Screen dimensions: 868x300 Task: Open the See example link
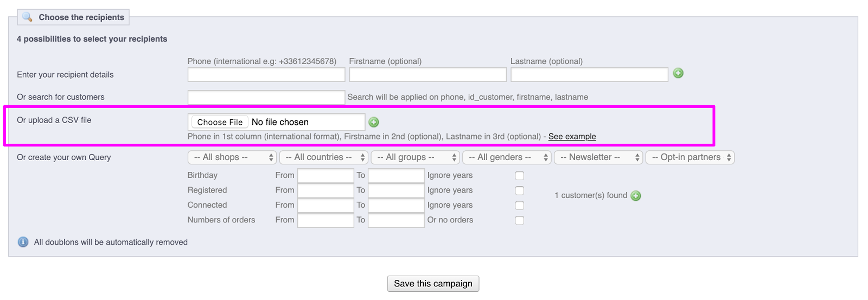click(572, 137)
